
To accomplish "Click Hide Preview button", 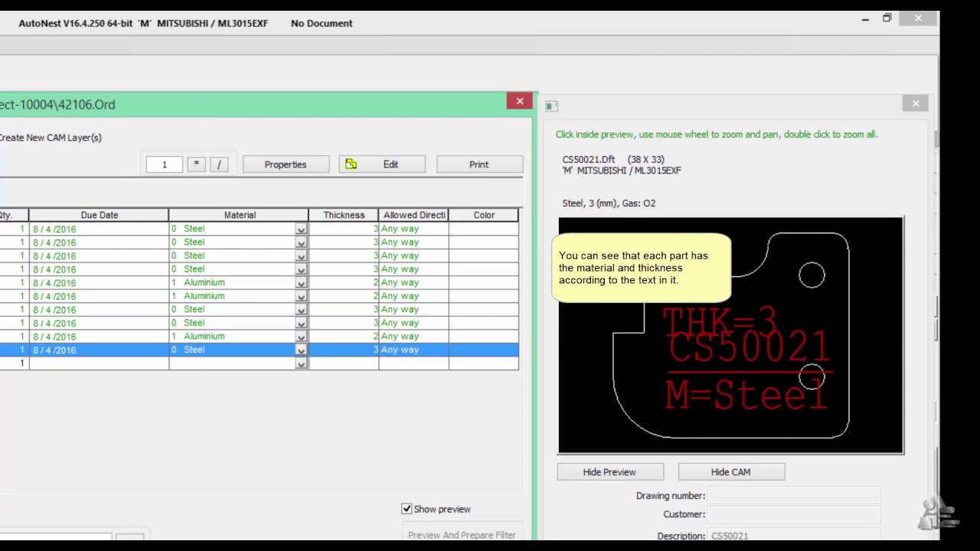I will pos(609,472).
